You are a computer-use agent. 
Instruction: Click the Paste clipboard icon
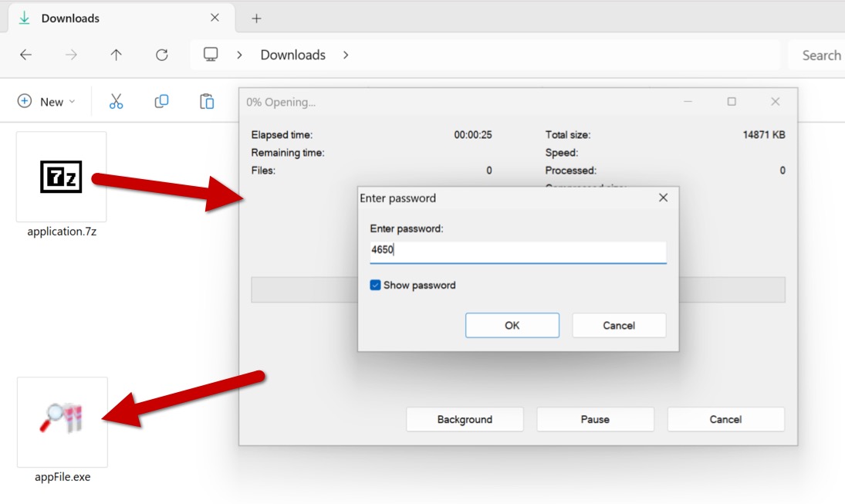point(207,101)
